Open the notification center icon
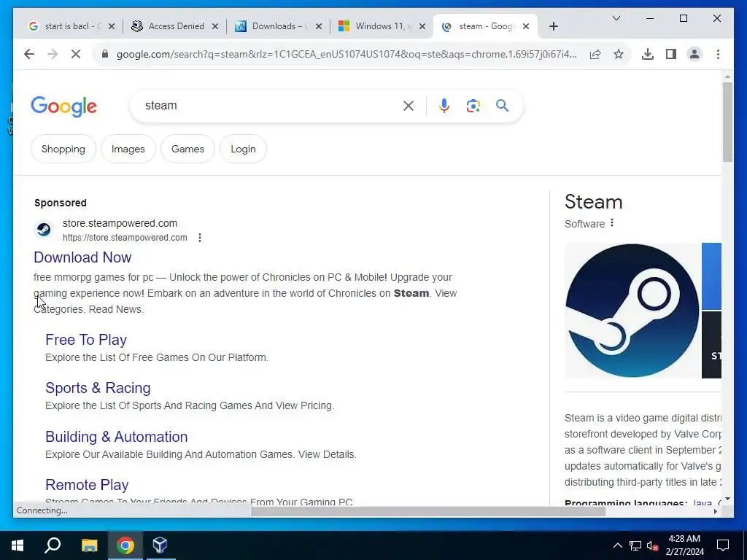 723,545
